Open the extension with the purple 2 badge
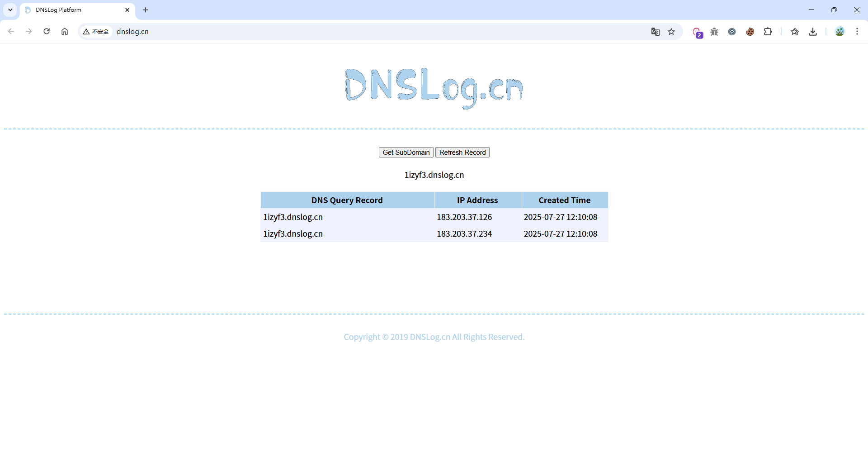Screen dimensions: 868x467 697,32
